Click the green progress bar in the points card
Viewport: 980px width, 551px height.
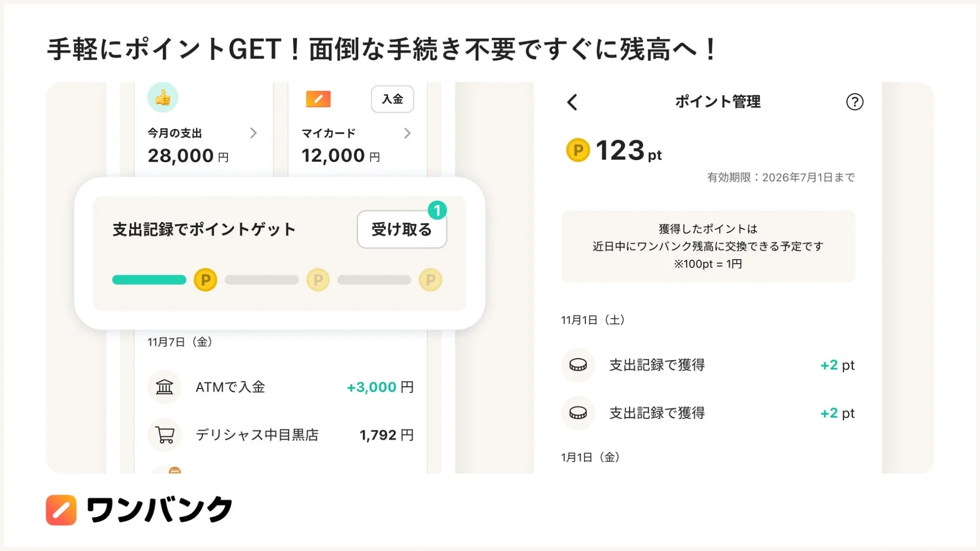click(x=149, y=280)
